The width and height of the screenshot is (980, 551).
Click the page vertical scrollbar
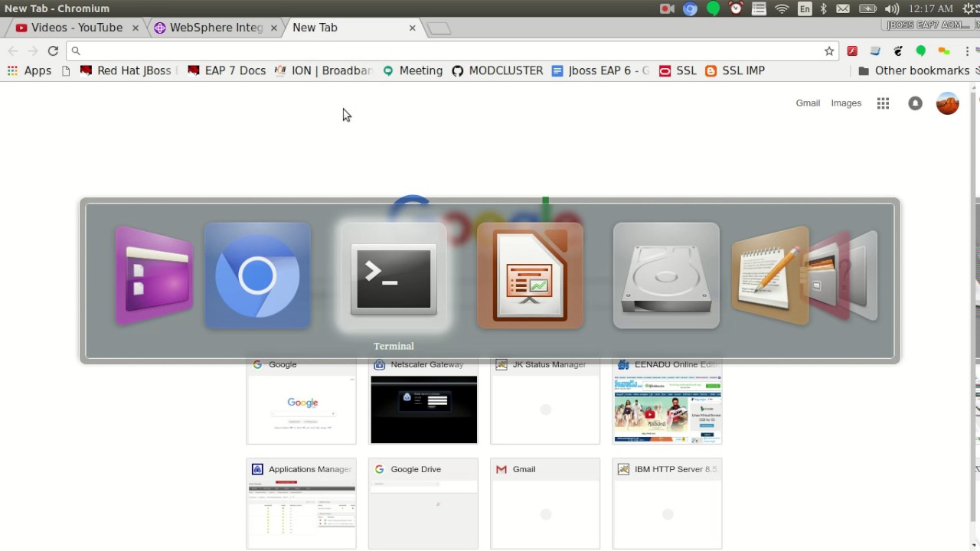pos(974,306)
